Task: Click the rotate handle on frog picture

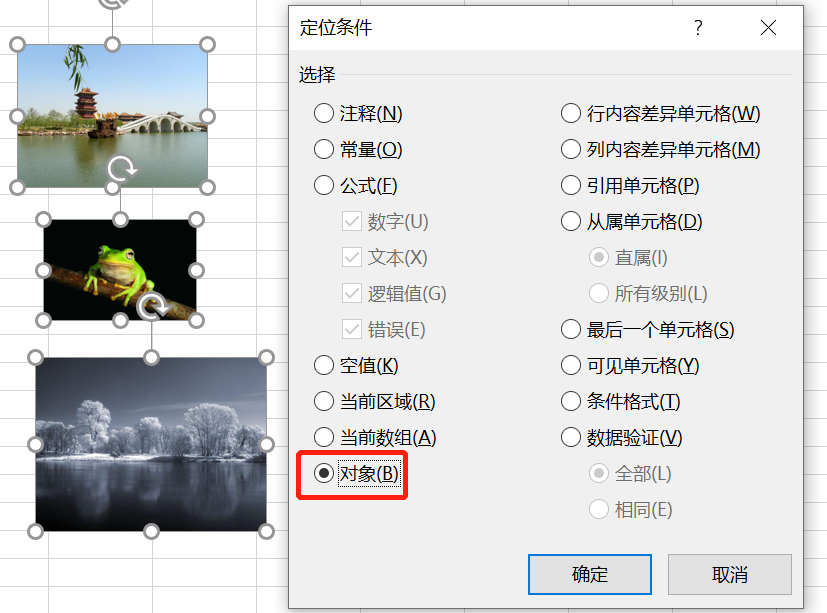Action: coord(122,169)
